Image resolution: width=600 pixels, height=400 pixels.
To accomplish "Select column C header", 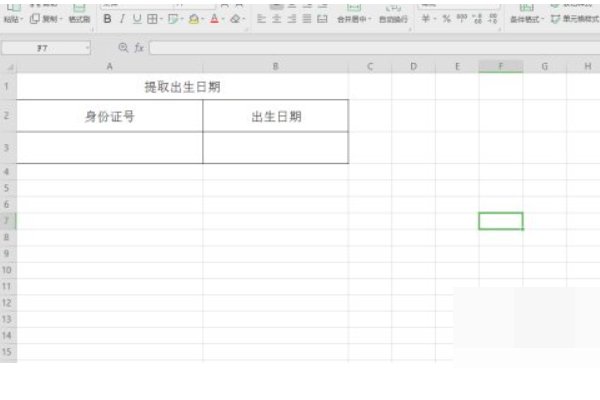I will pyautogui.click(x=370, y=67).
